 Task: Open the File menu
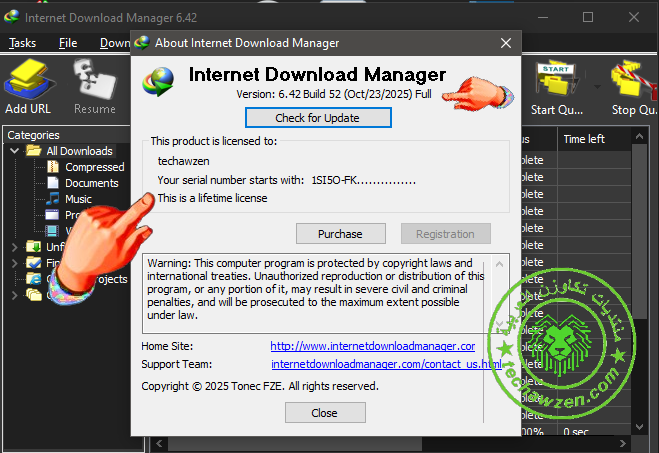coord(68,43)
